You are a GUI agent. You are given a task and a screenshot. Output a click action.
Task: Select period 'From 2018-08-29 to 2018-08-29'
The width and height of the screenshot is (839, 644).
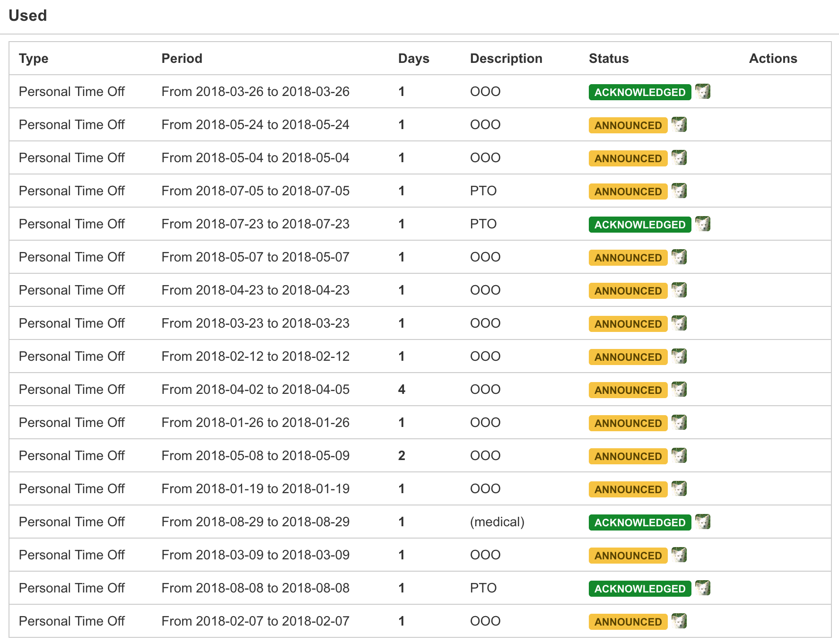pyautogui.click(x=255, y=522)
